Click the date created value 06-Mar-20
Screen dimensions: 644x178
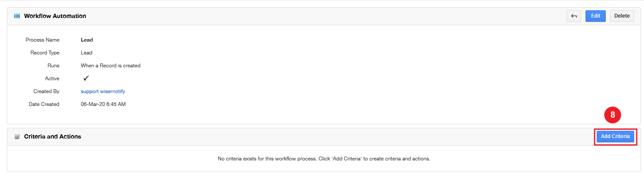click(x=103, y=104)
